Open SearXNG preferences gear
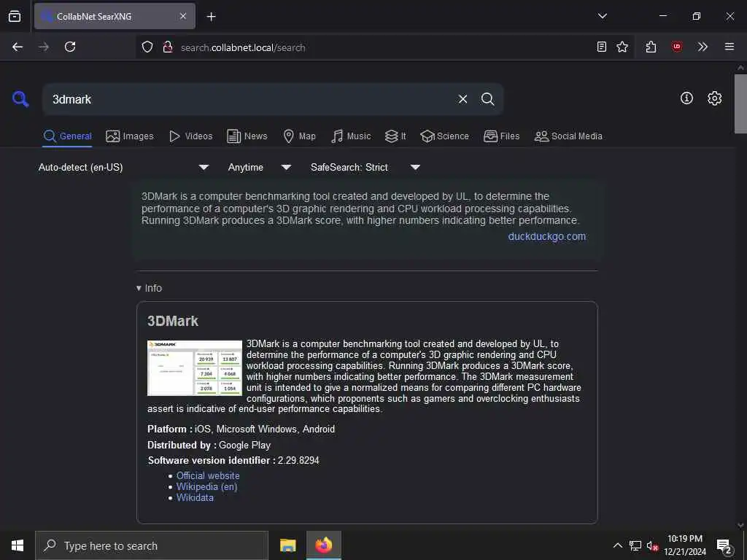The height and width of the screenshot is (560, 747). [x=715, y=98]
